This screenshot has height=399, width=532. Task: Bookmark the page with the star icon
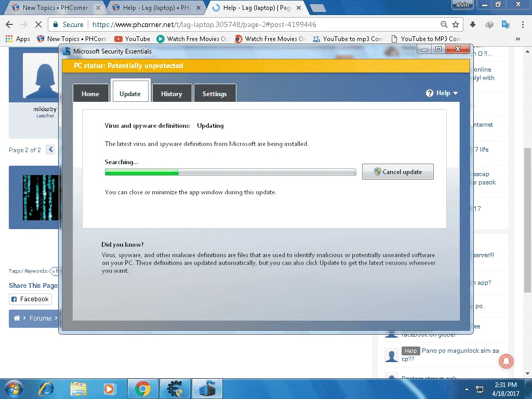tap(456, 24)
